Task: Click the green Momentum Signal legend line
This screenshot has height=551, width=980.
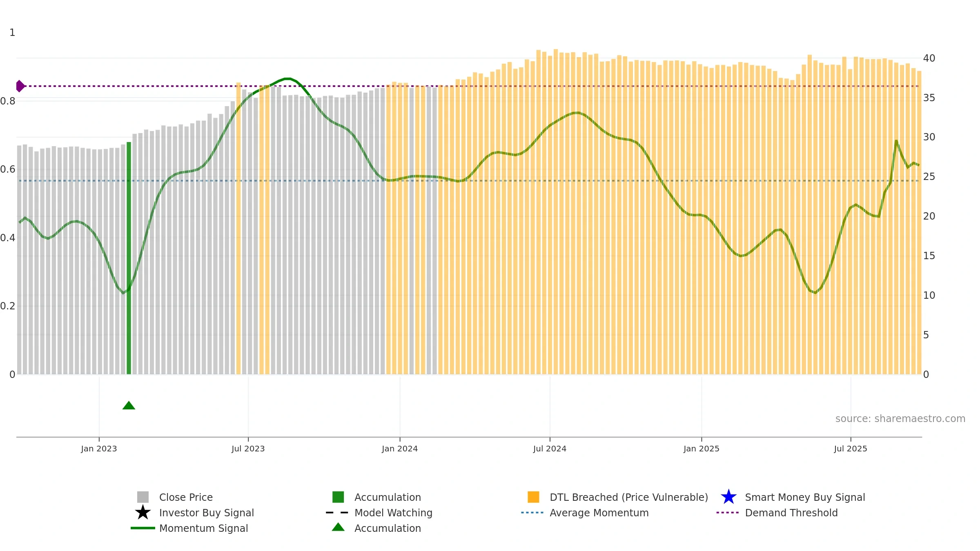Action: (x=143, y=528)
